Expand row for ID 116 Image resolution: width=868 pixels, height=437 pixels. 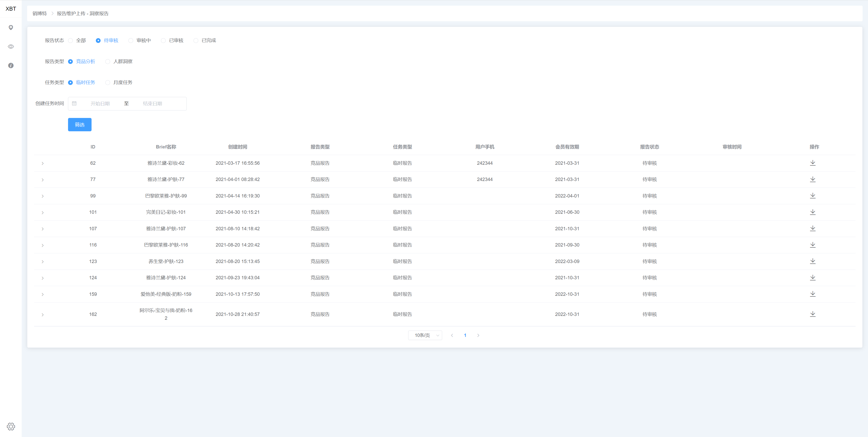42,245
